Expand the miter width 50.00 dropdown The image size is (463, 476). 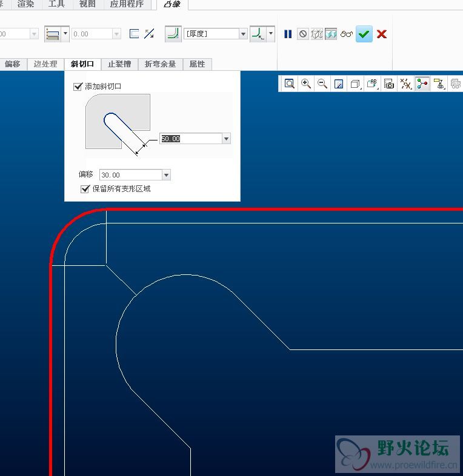(226, 139)
